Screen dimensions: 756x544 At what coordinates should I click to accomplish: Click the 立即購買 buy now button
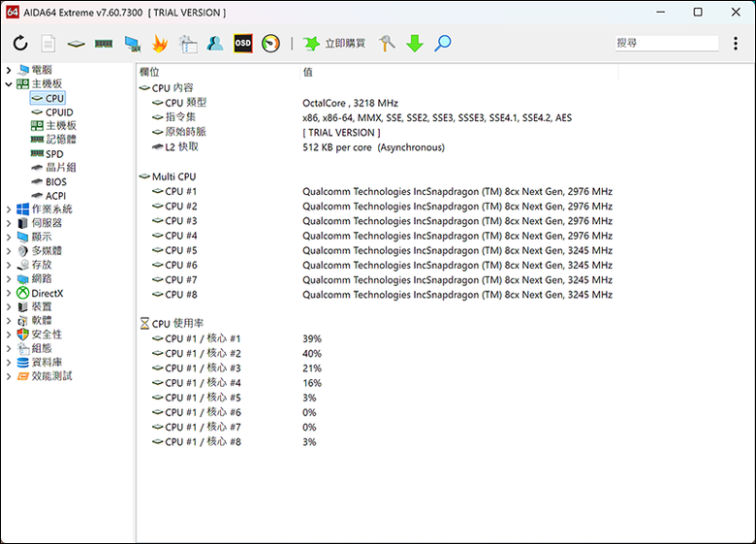pyautogui.click(x=334, y=44)
